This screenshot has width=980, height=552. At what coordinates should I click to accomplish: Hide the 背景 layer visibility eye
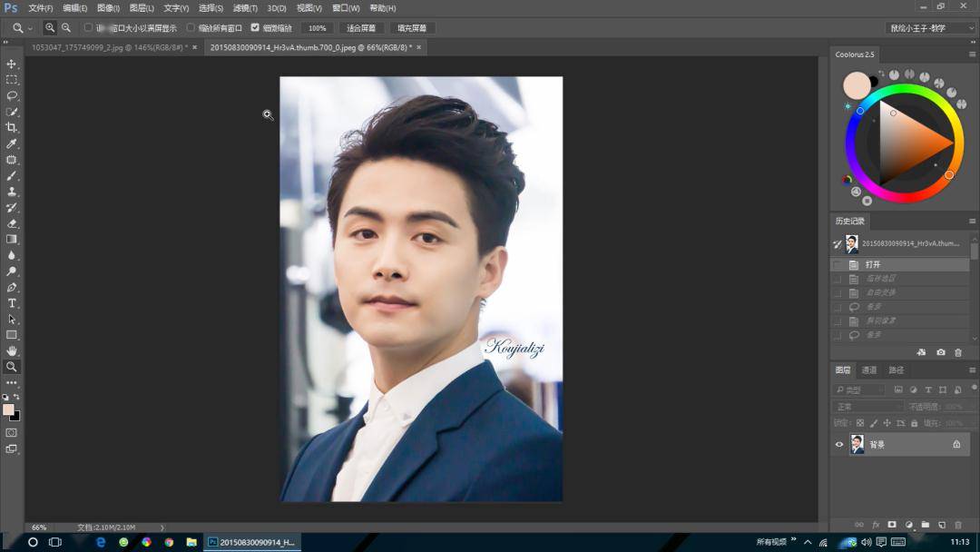(x=839, y=445)
